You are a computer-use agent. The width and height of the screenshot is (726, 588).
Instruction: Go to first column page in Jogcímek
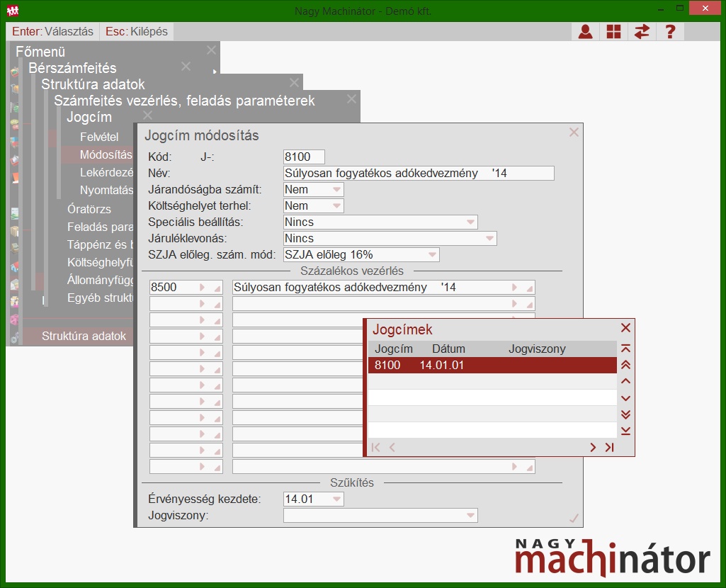pyautogui.click(x=375, y=447)
